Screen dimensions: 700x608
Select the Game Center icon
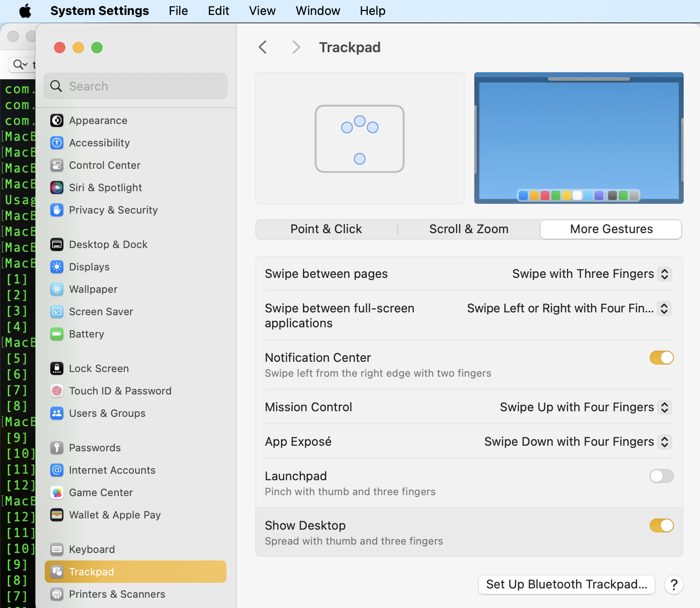coord(57,492)
